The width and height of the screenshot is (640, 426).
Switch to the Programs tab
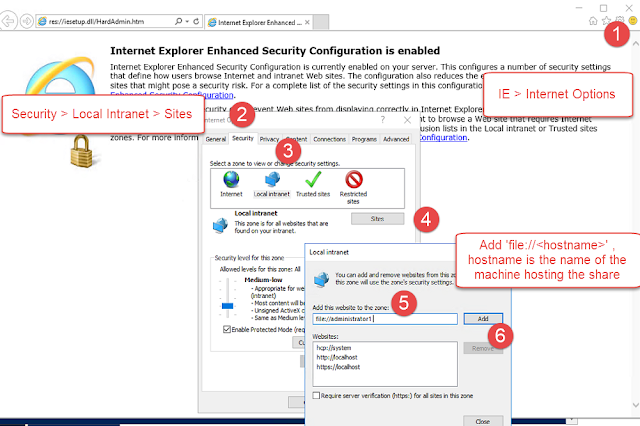point(364,139)
